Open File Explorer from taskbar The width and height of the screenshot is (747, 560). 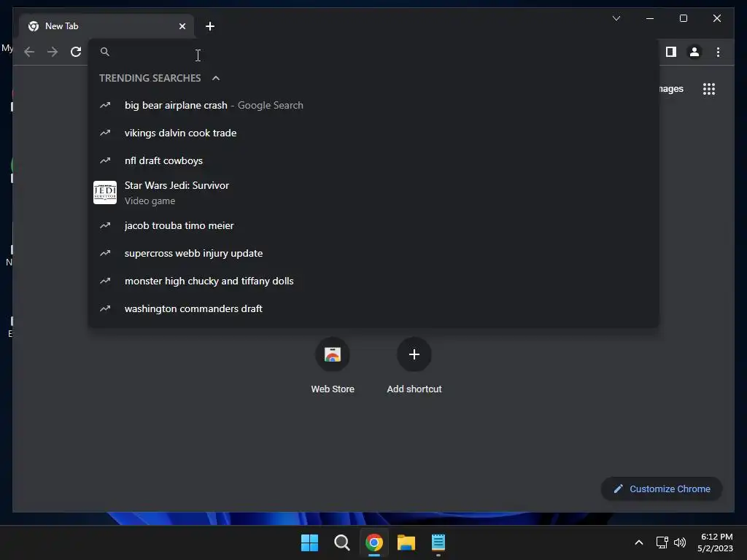[406, 542]
